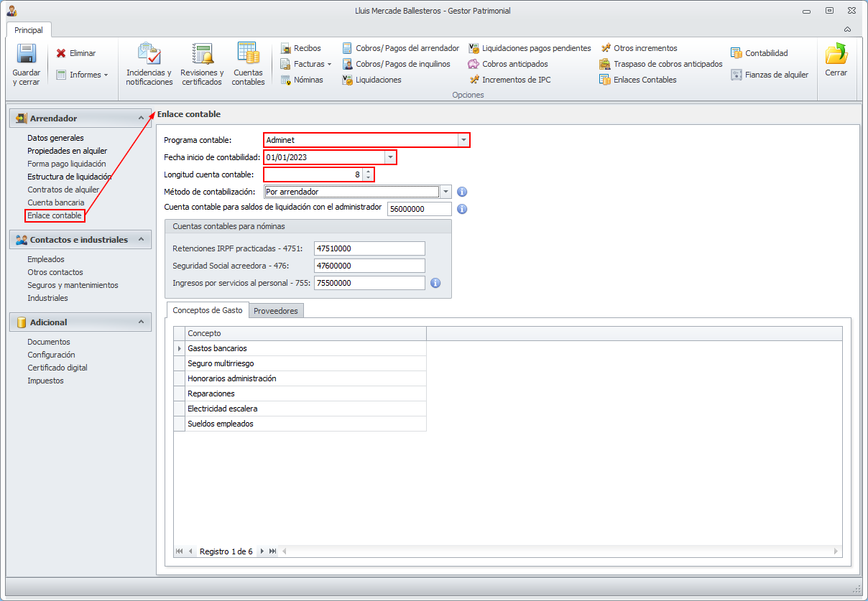Click info icon beside 75500000 field
The height and width of the screenshot is (601, 868).
click(x=435, y=283)
